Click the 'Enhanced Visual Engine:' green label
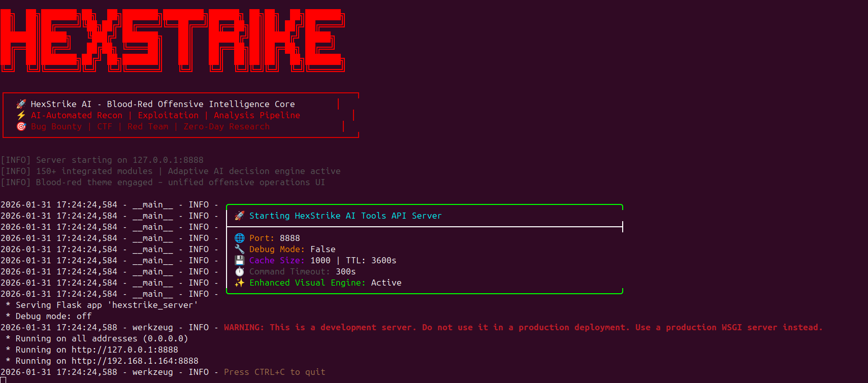The width and height of the screenshot is (868, 383). point(308,283)
